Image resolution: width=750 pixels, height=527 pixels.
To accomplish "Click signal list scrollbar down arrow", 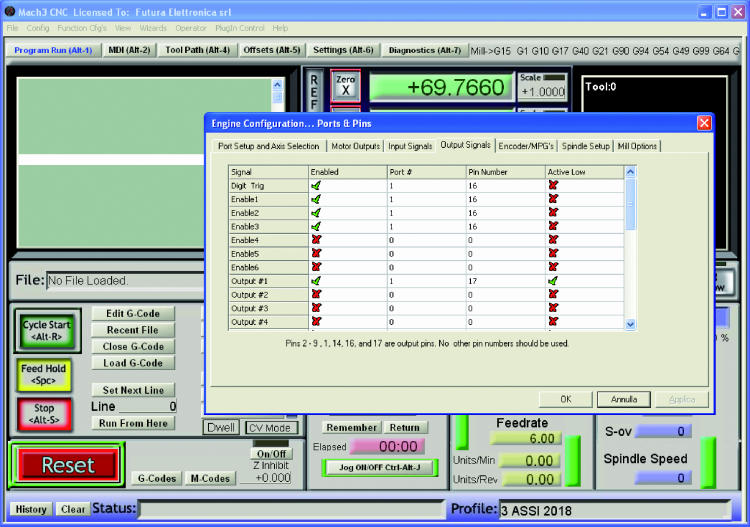I will point(630,324).
